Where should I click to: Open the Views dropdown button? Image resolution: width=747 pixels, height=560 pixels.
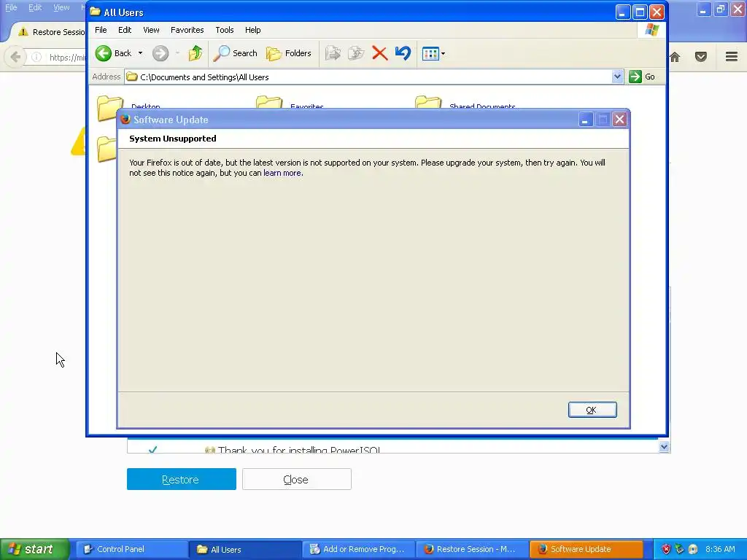[433, 53]
